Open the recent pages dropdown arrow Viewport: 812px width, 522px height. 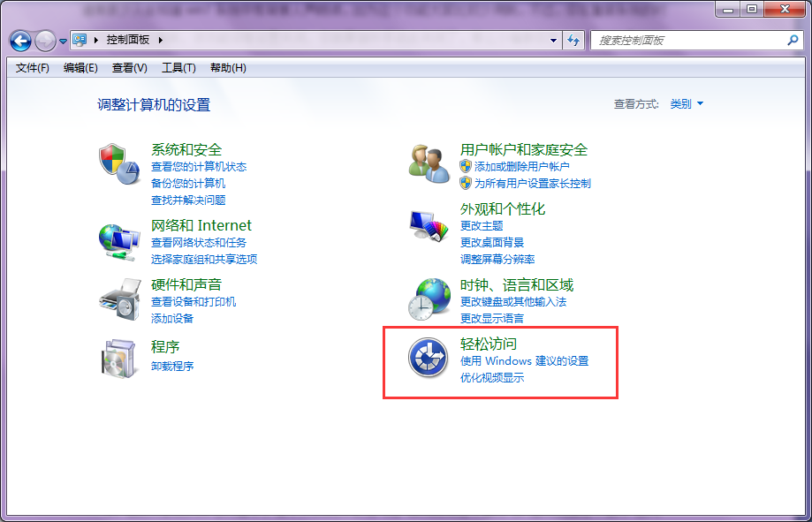[64, 41]
